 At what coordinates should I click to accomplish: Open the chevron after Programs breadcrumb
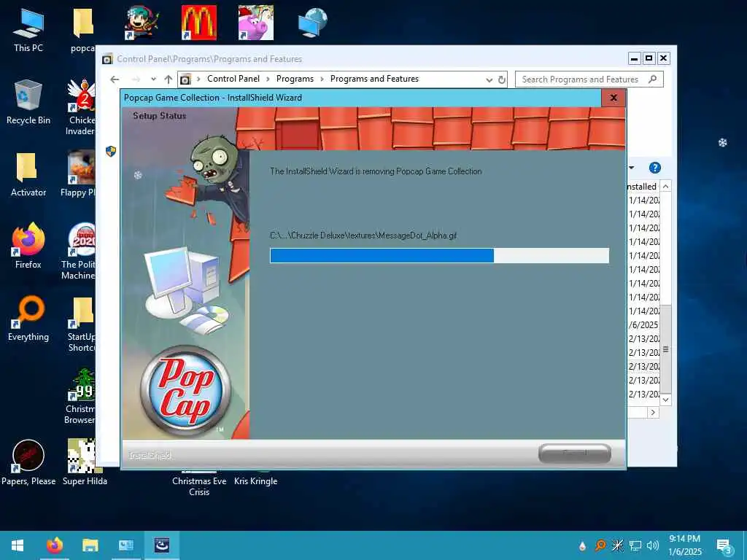pos(322,79)
